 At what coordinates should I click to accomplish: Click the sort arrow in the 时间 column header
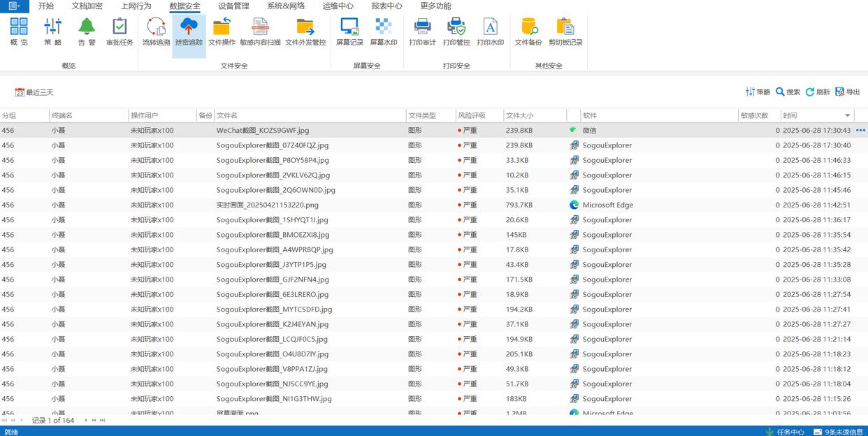point(848,116)
